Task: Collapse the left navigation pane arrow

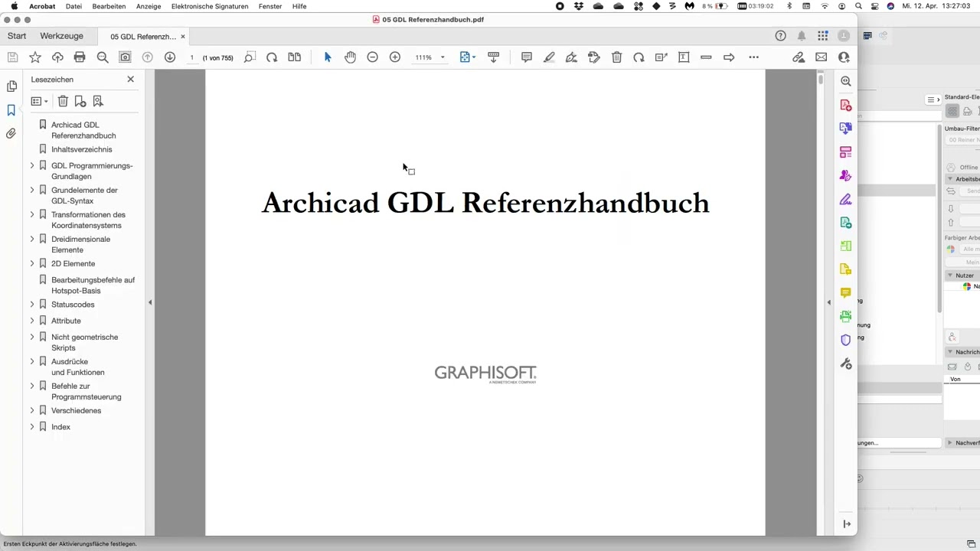Action: (150, 302)
